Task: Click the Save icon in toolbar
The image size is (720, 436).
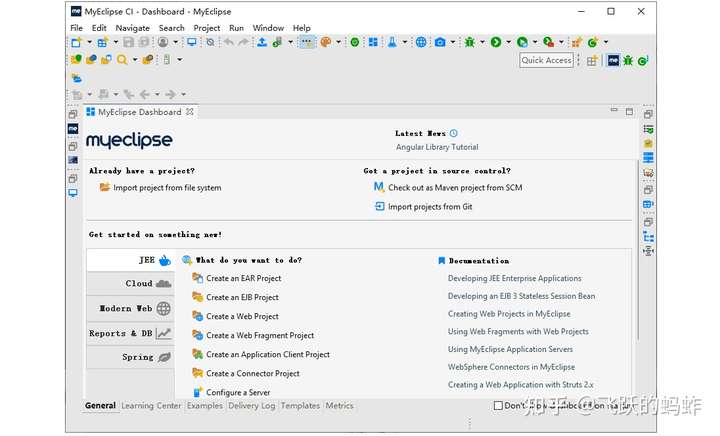Action: pyautogui.click(x=129, y=42)
